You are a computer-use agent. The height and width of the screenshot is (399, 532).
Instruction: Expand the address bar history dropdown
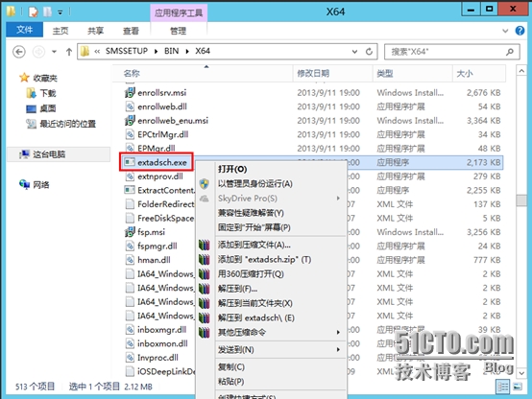tap(355, 52)
